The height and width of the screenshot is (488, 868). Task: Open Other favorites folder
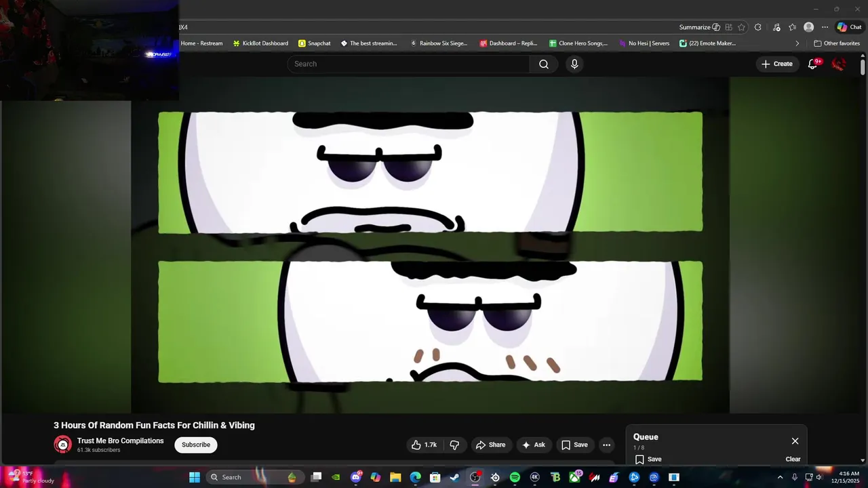coord(837,43)
